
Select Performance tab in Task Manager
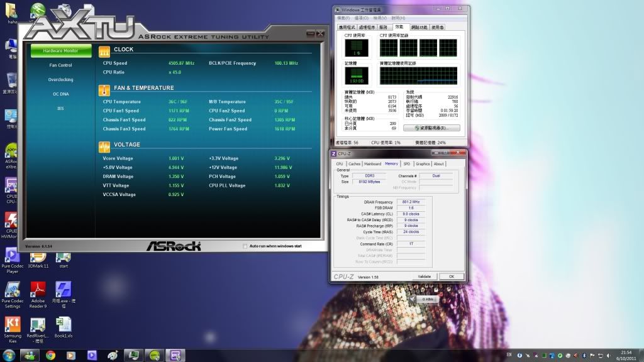399,27
